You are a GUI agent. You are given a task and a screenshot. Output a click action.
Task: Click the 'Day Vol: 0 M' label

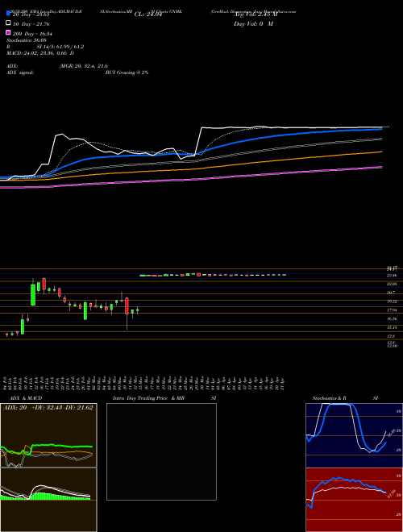pyautogui.click(x=253, y=23)
